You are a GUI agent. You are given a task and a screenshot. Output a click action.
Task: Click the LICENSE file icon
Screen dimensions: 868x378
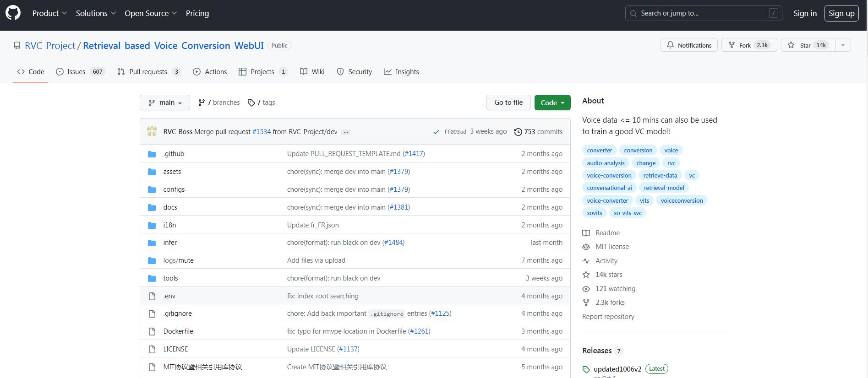152,349
